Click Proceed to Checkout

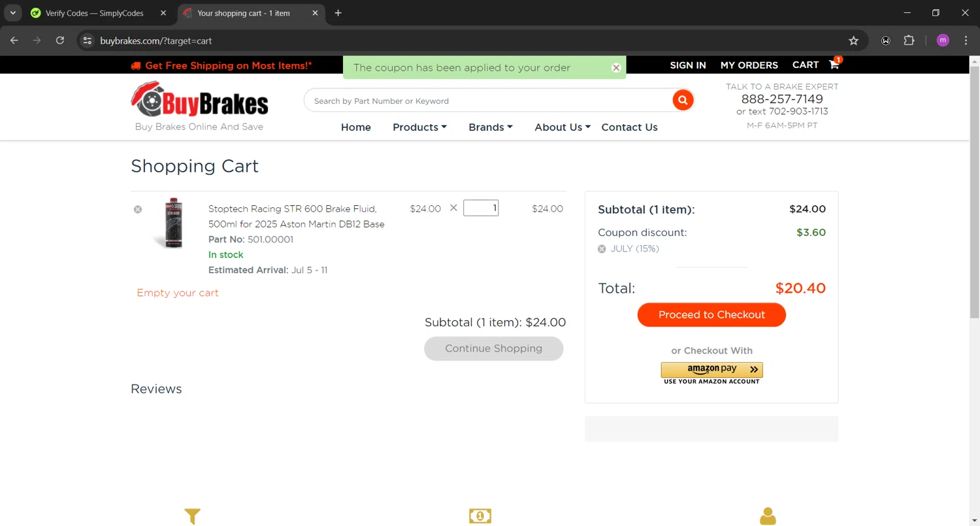point(711,315)
